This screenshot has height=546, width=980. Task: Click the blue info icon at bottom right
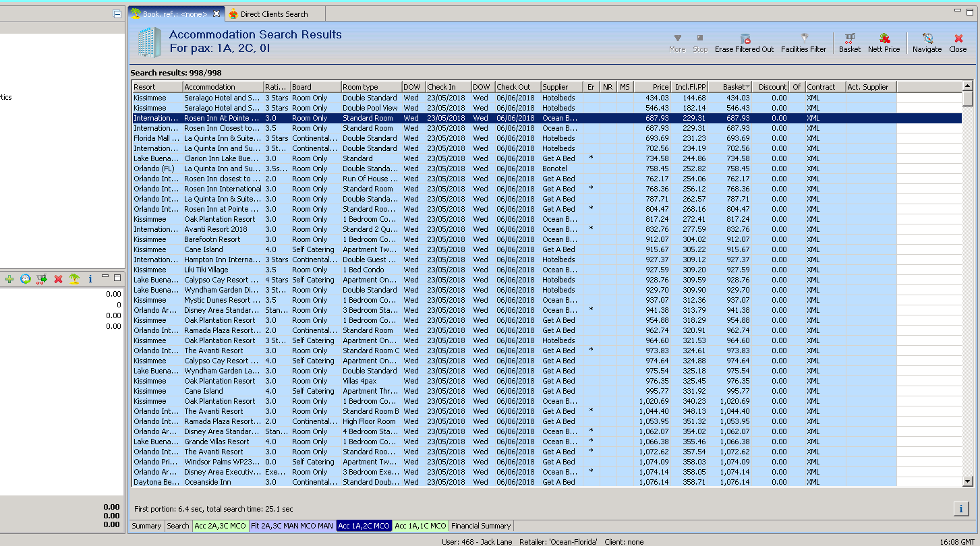pyautogui.click(x=960, y=509)
